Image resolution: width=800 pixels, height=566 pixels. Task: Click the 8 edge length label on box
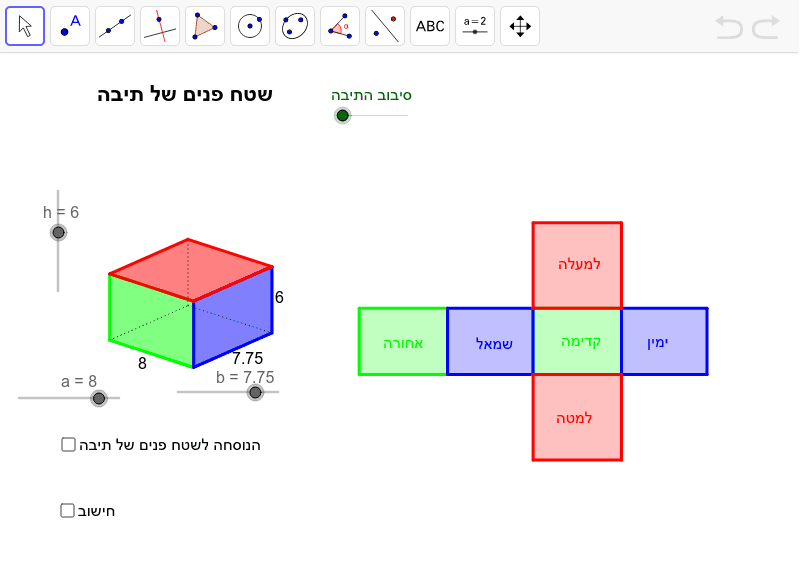(142, 363)
